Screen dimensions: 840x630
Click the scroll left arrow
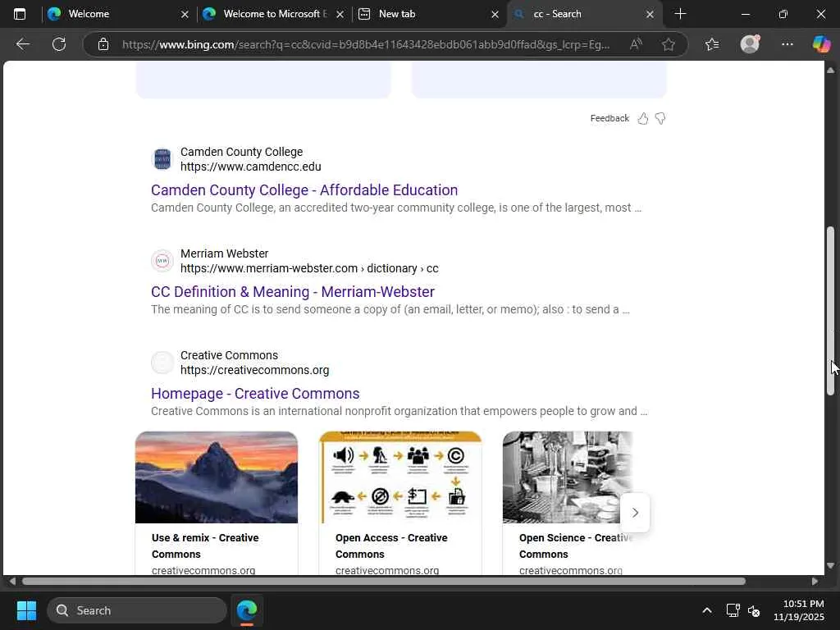click(11, 582)
